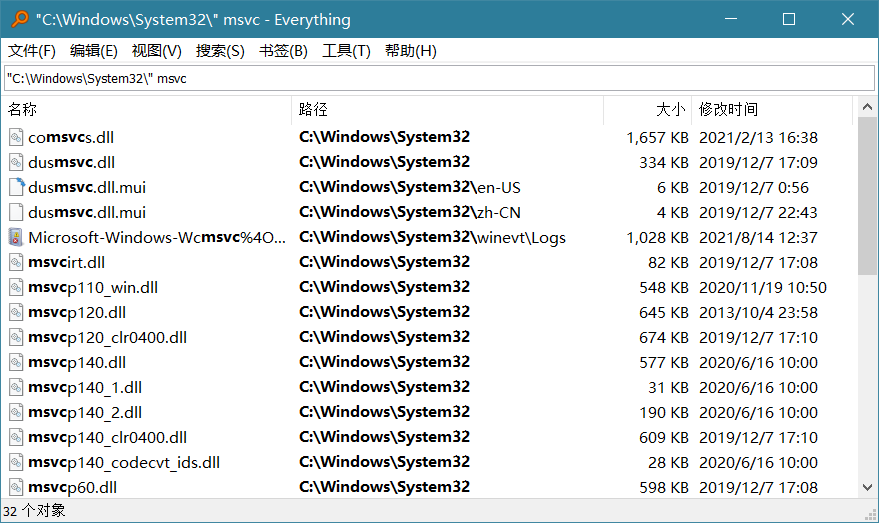
Task: Open the 工具(T) menu
Action: [x=346, y=51]
